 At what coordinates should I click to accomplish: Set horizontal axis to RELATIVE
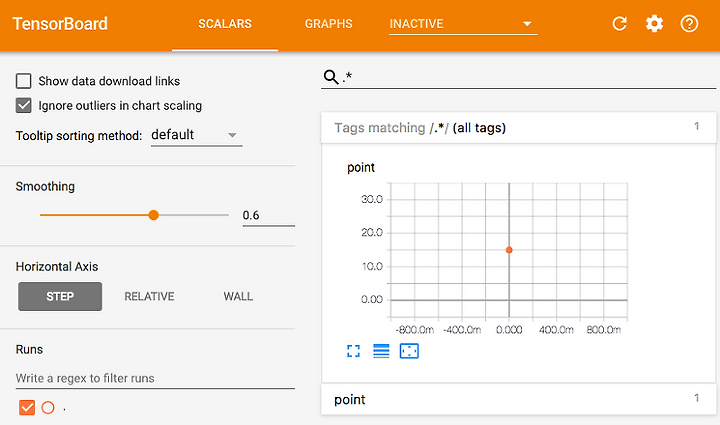click(149, 296)
